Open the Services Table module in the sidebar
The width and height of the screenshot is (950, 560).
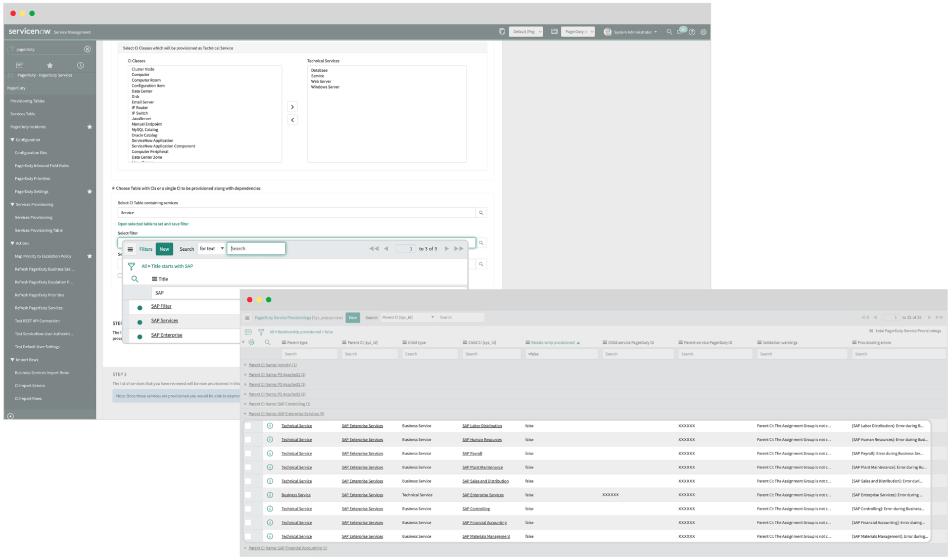pos(22,114)
